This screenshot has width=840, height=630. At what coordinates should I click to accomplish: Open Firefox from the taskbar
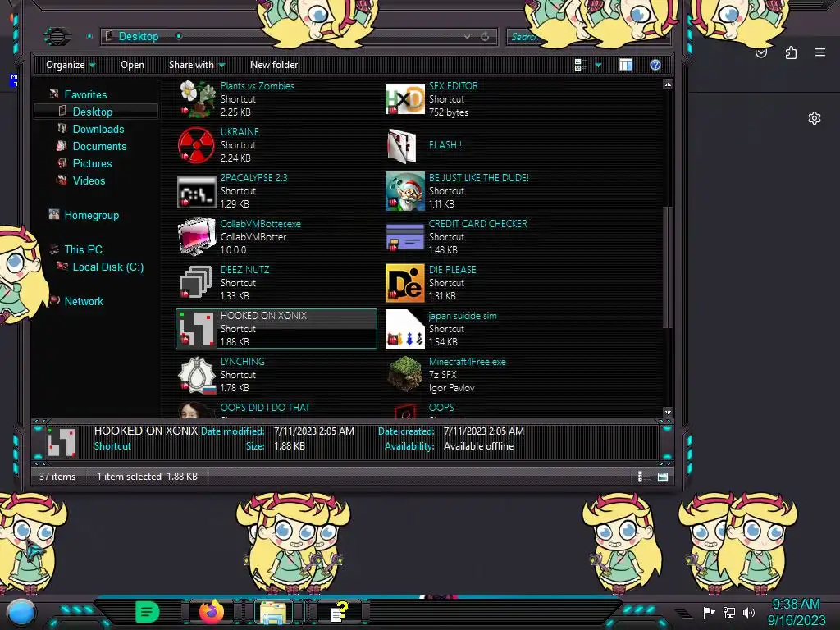(212, 611)
